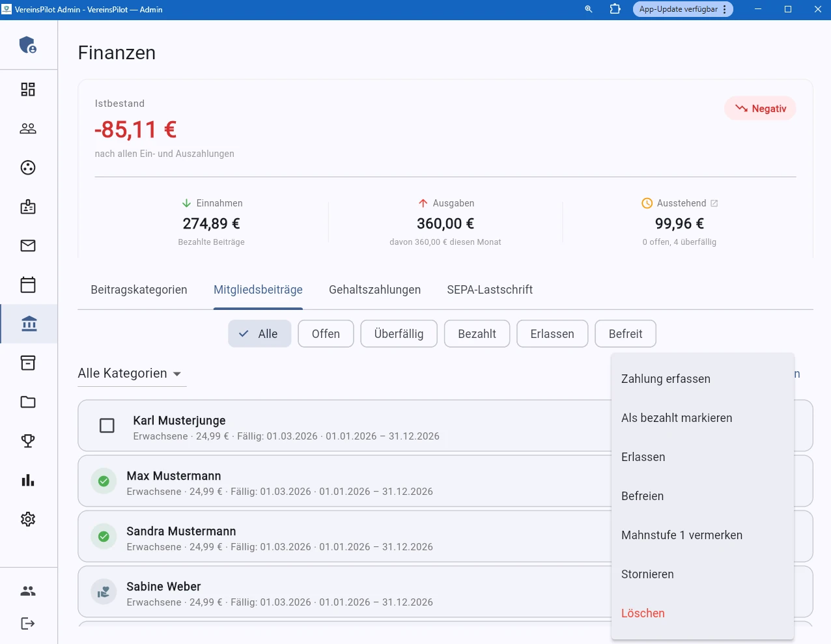Expand the zoom magnifier in the title bar
Screen dimensions: 831x644
[588, 9]
